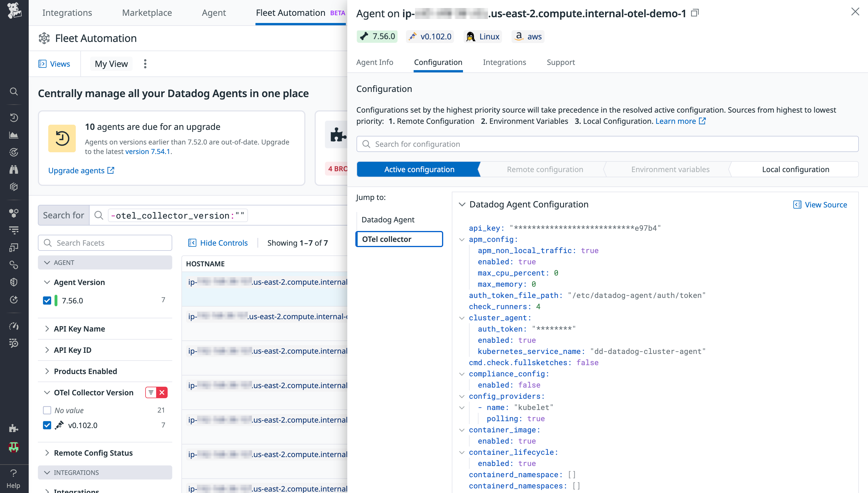Check the No value OTel Collector option

click(x=47, y=410)
